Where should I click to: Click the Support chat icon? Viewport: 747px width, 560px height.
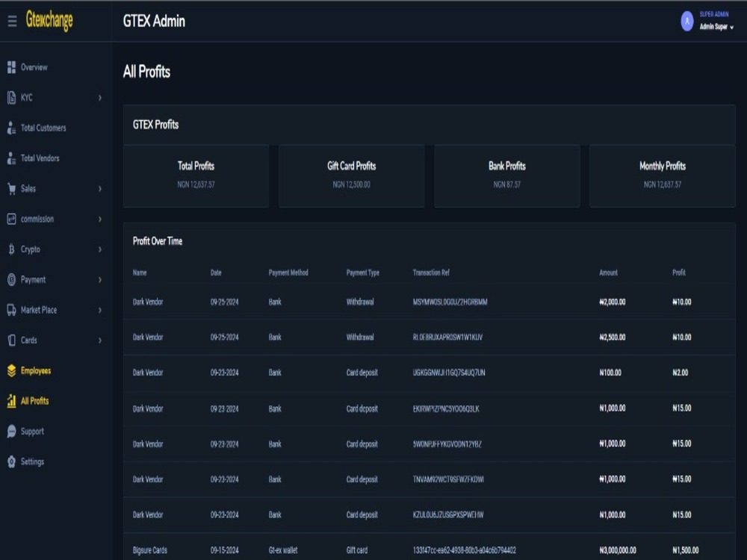tap(11, 432)
